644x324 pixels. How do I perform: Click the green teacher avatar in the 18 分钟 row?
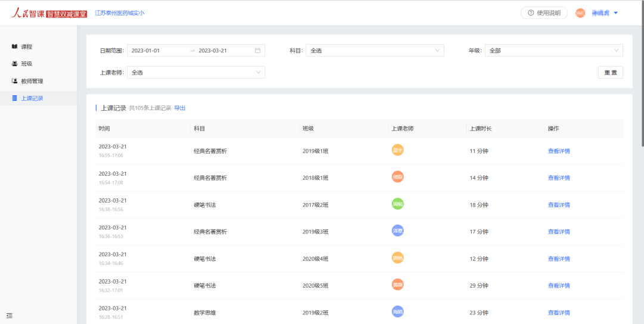tap(398, 204)
